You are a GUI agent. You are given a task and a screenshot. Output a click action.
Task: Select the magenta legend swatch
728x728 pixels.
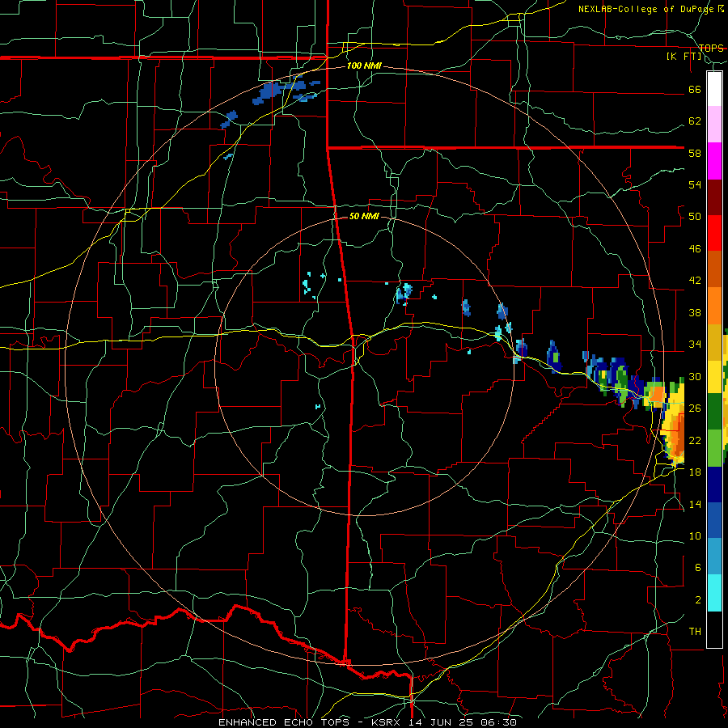click(x=714, y=161)
